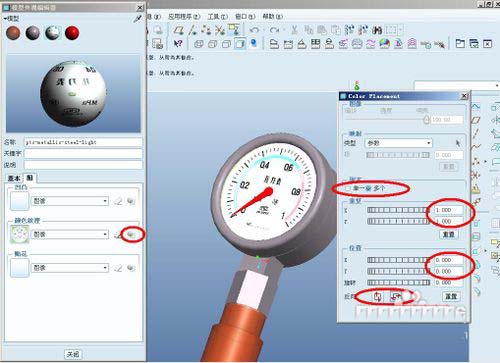Clear the decal map icon
Image resolution: width=500 pixels, height=363 pixels.
[x=118, y=268]
